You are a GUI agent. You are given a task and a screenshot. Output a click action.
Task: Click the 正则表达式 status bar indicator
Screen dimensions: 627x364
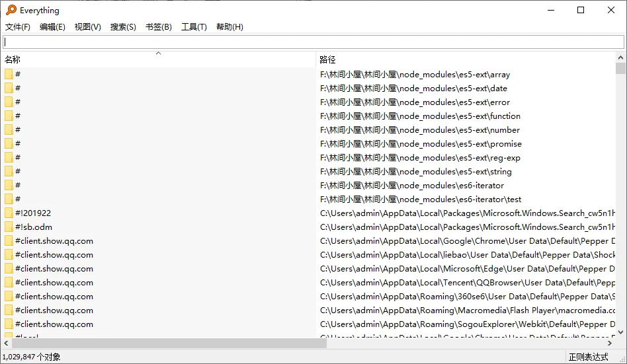[588, 357]
